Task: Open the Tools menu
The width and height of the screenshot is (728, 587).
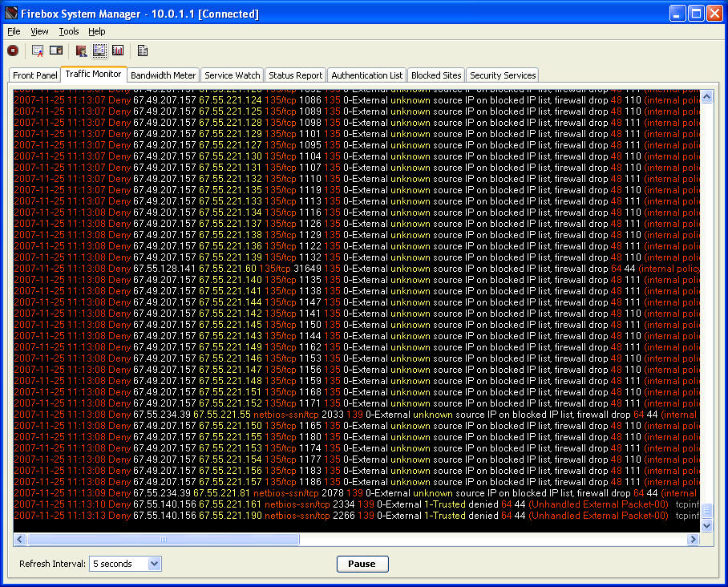Action: coord(69,31)
